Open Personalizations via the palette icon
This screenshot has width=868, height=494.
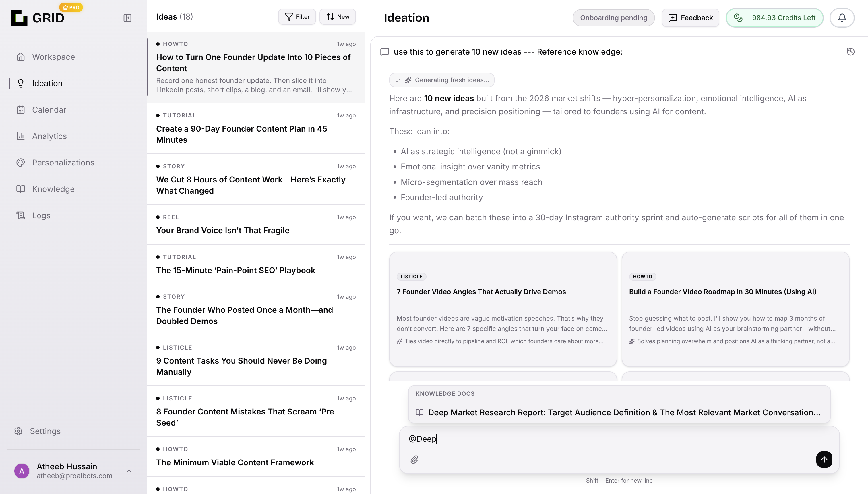click(21, 163)
